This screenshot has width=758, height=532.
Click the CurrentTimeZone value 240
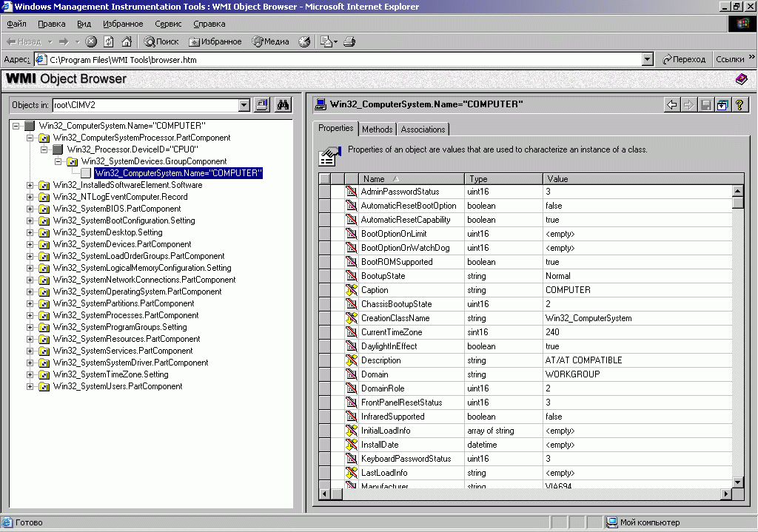coord(552,332)
